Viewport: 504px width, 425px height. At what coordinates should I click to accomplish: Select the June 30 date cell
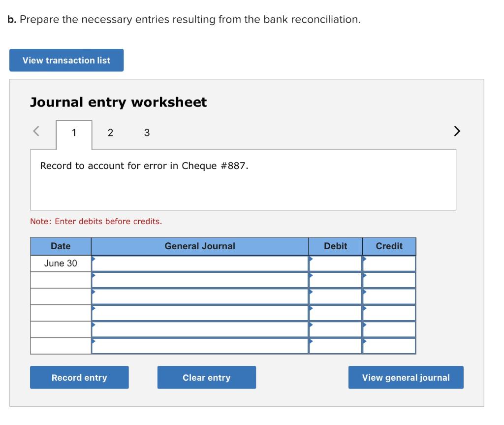(x=61, y=263)
